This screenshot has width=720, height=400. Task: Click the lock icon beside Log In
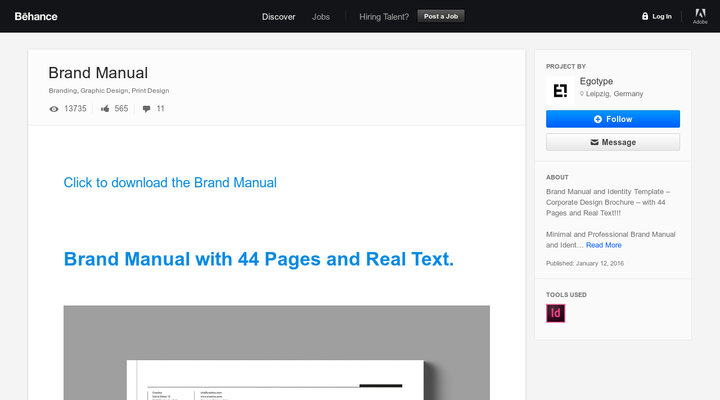click(645, 16)
